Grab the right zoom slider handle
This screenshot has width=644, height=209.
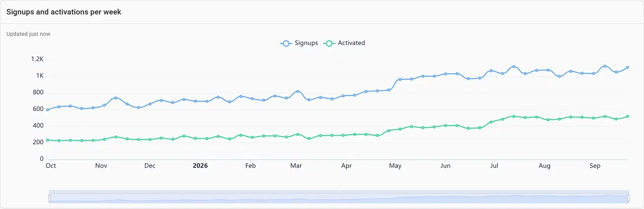[628, 198]
